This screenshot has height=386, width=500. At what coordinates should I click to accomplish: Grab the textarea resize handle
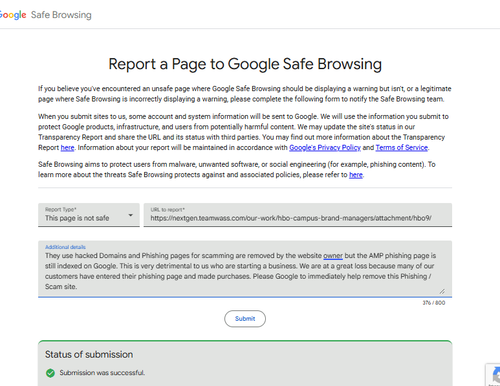tap(442, 291)
